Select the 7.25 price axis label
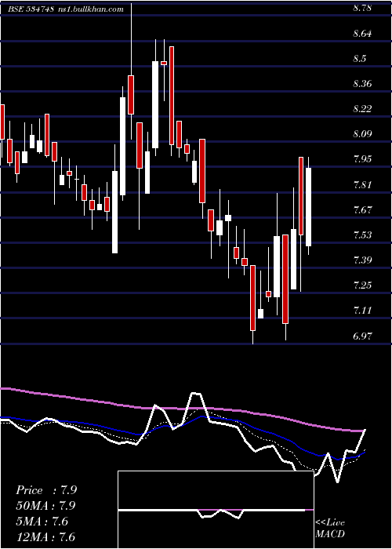 click(x=362, y=285)
